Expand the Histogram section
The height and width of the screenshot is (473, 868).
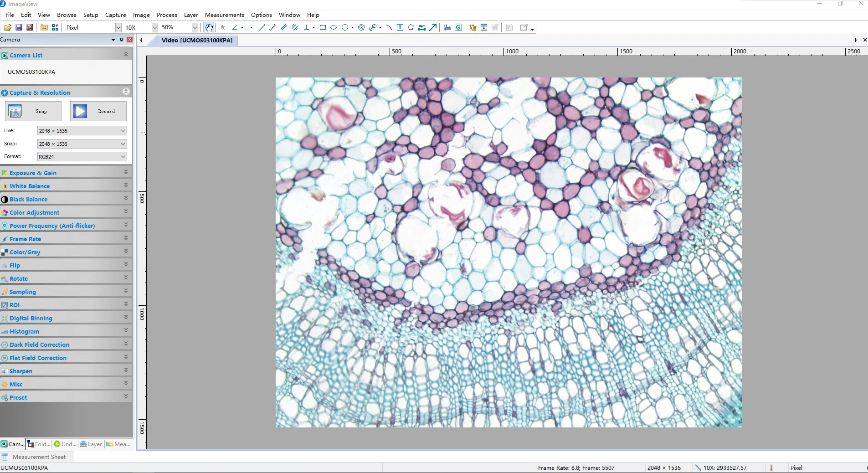tap(67, 331)
